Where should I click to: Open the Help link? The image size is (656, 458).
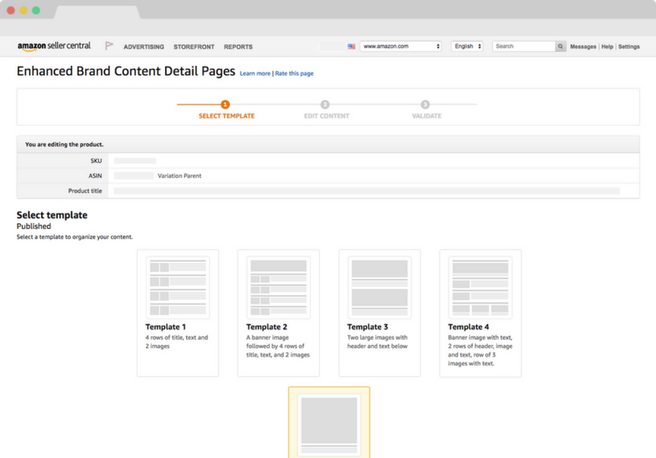point(607,46)
